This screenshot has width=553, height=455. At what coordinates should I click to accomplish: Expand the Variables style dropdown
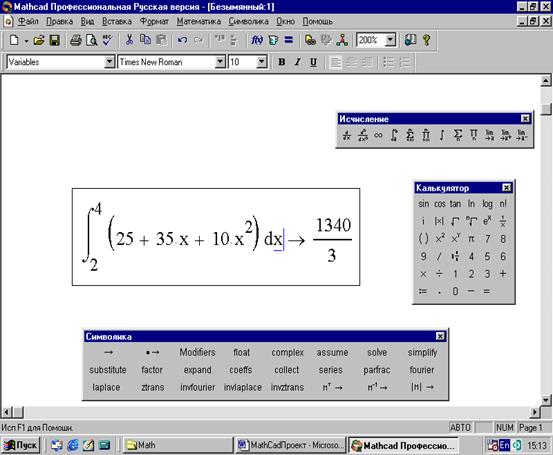coord(110,62)
